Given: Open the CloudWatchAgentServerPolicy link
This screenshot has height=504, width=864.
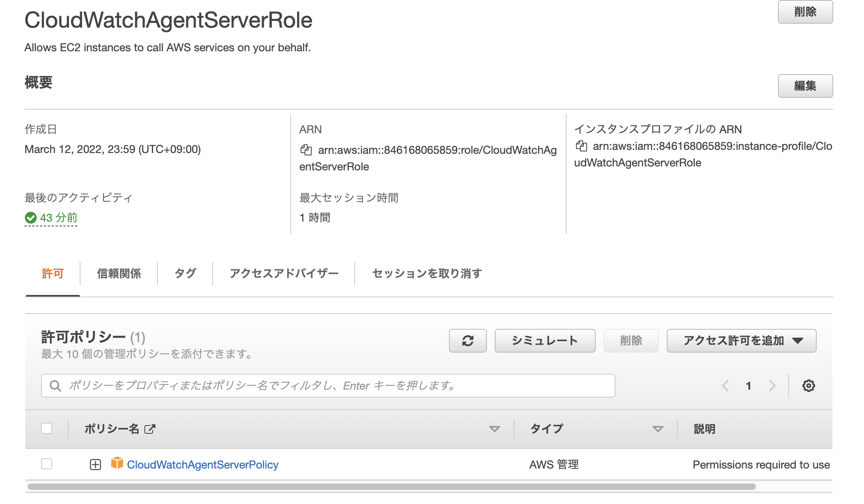Looking at the screenshot, I should pos(202,464).
